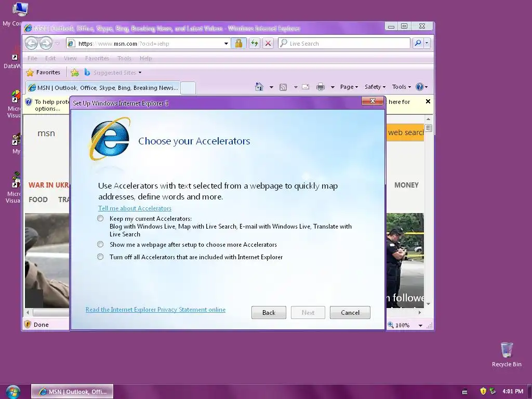Click the zoom level 100% button
This screenshot has width=532, height=399.
click(399, 325)
